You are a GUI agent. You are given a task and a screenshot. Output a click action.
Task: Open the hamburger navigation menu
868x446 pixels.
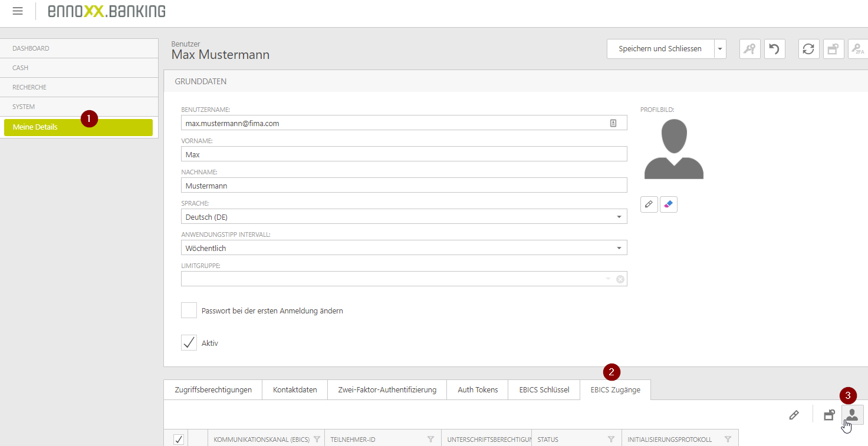pyautogui.click(x=18, y=11)
